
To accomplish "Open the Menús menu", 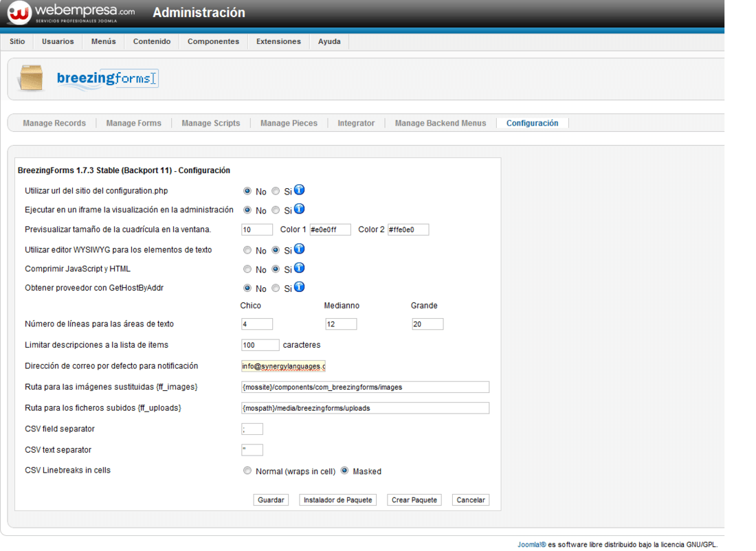I will click(104, 41).
